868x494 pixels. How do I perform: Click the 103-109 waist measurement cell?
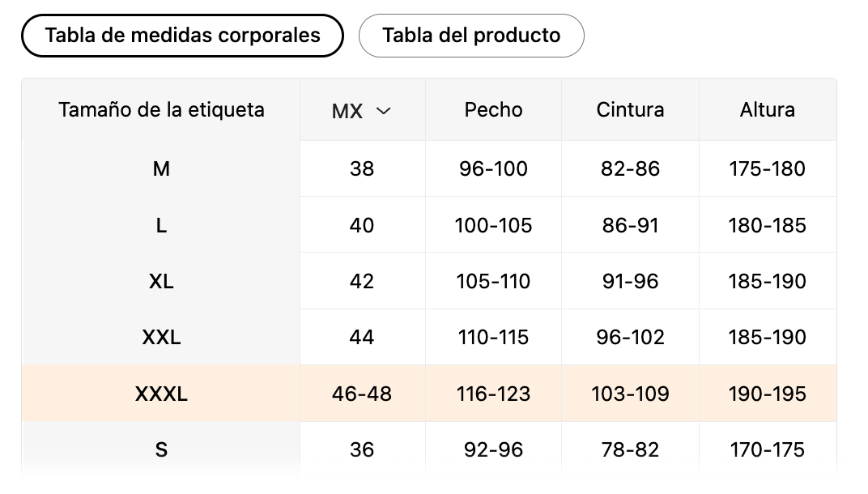(x=630, y=394)
